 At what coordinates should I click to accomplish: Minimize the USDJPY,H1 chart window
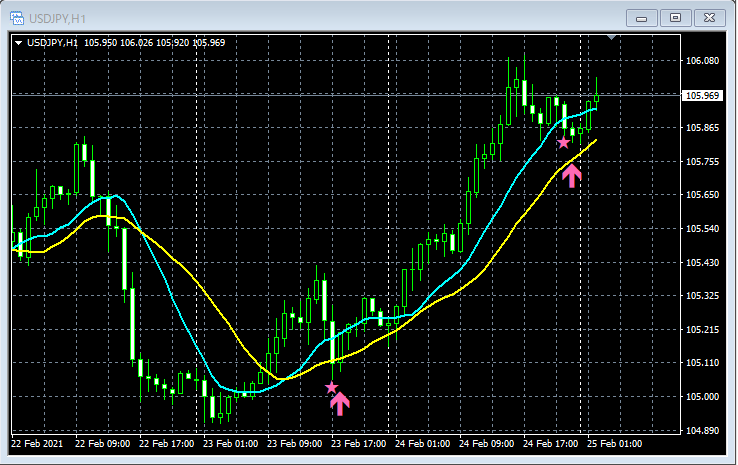[642, 18]
